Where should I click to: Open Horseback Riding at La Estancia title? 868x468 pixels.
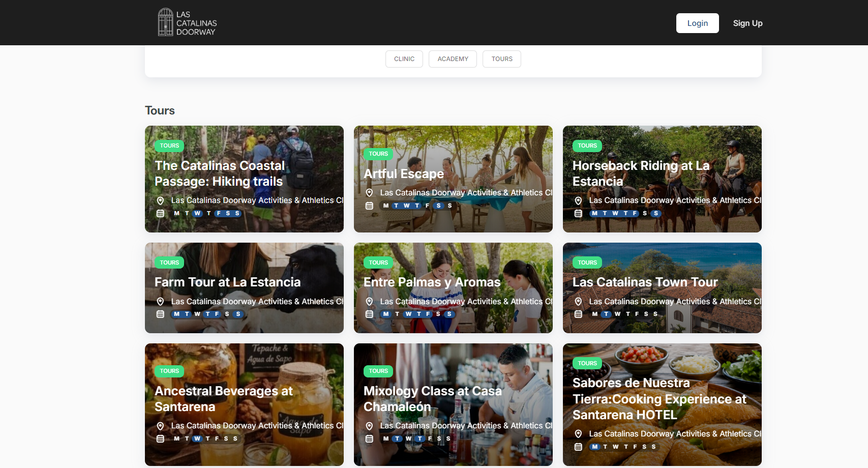point(641,173)
